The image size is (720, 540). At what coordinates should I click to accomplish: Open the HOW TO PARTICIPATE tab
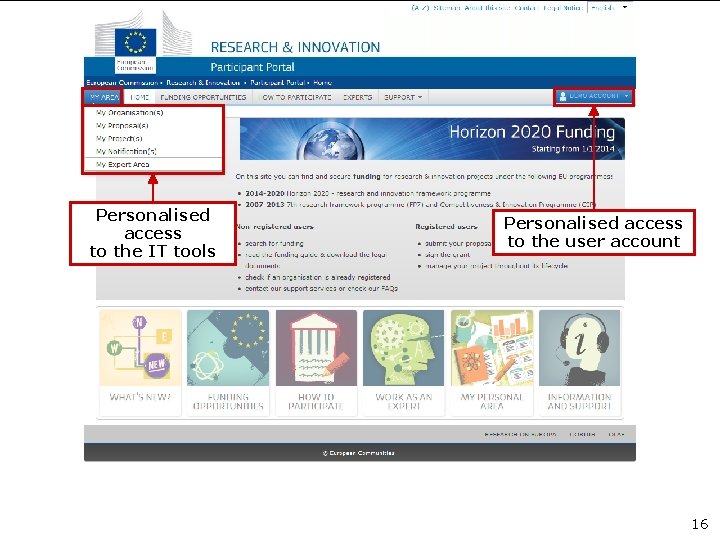(x=296, y=97)
